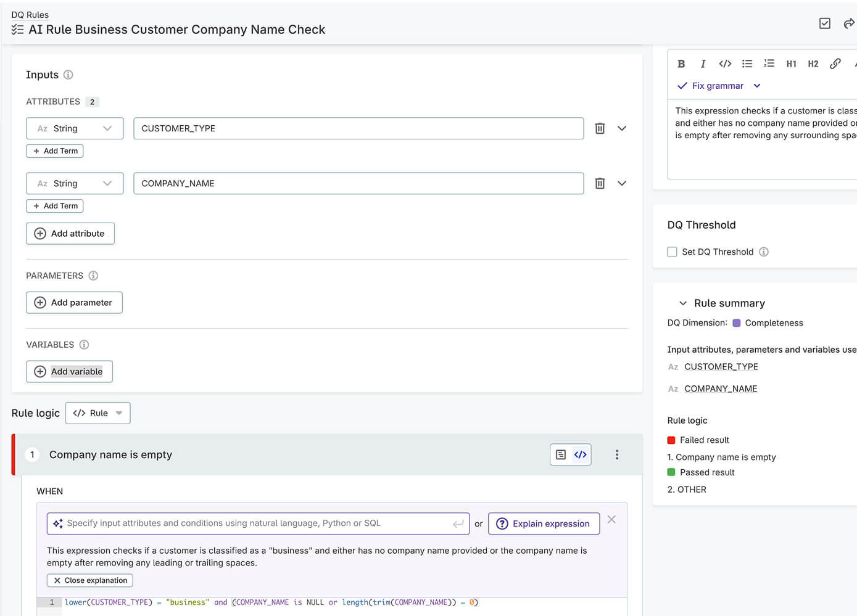Open the Rule logic type dropdown
The height and width of the screenshot is (616, 857).
point(97,413)
